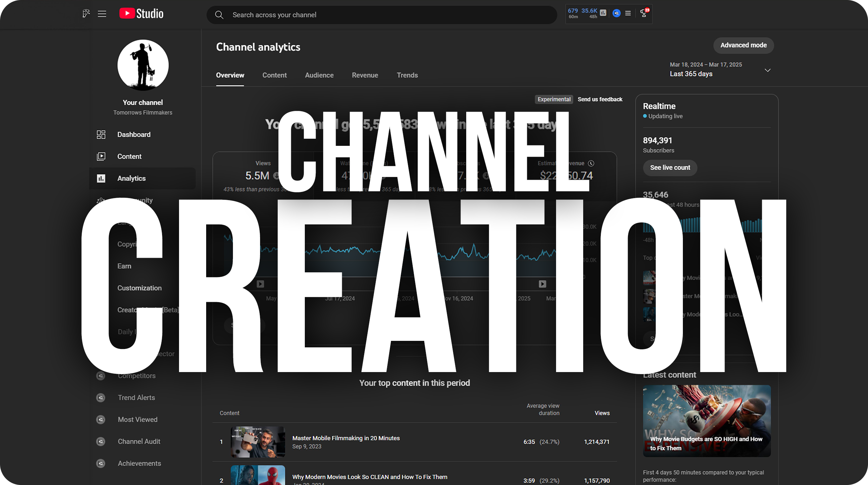Open the vidIQ flag icon top-left
Screen dimensions: 868x485
point(86,14)
